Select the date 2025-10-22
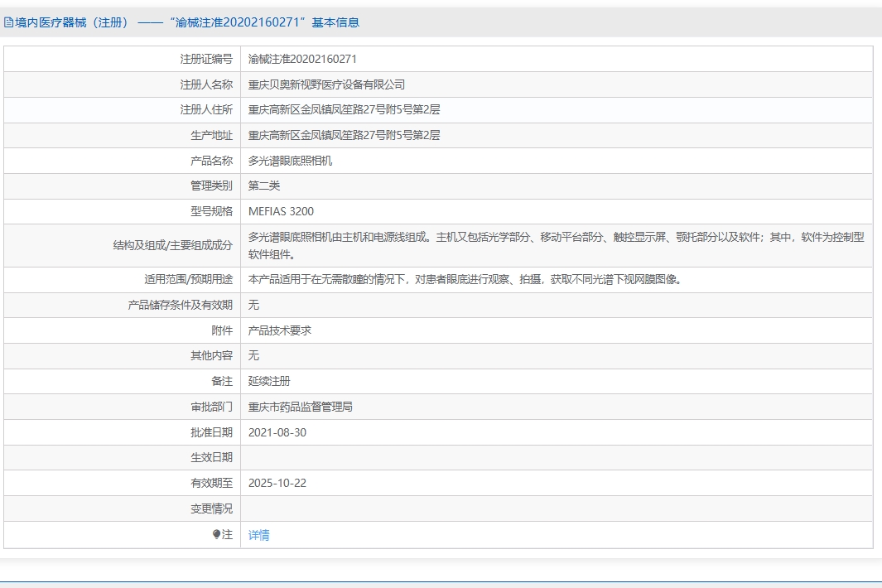Image resolution: width=882 pixels, height=588 pixels. (x=277, y=484)
